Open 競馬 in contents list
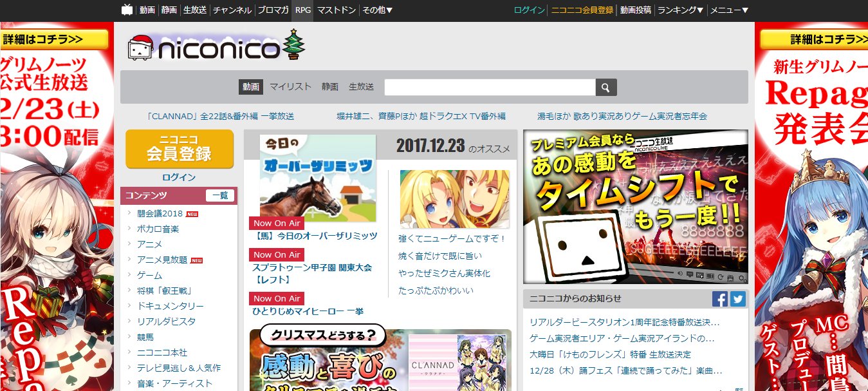 (145, 337)
